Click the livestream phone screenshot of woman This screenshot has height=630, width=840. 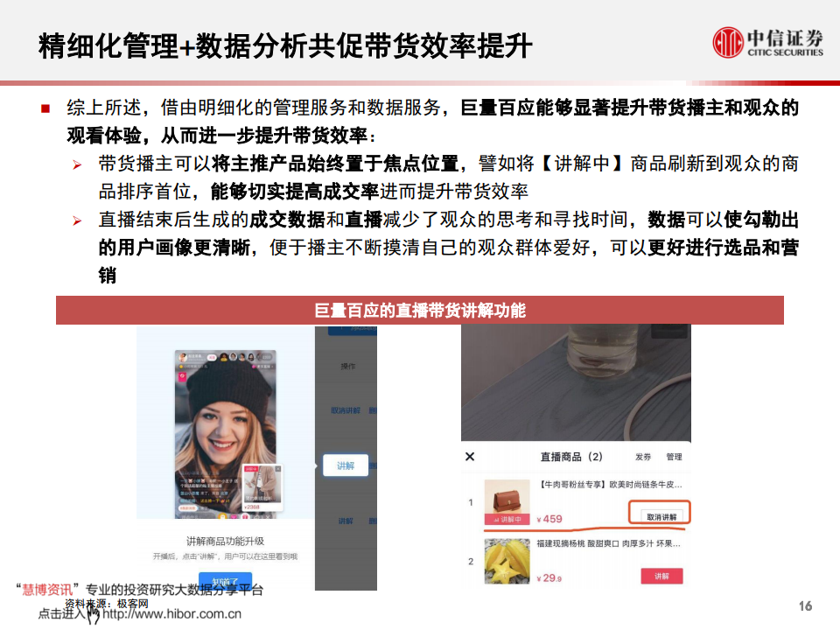pyautogui.click(x=226, y=435)
